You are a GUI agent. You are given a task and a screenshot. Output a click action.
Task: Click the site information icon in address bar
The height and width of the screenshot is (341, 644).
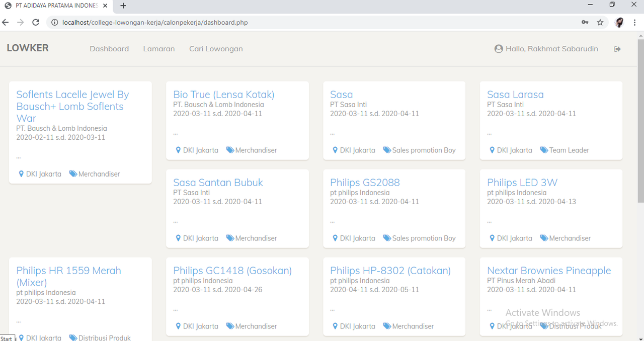point(55,22)
